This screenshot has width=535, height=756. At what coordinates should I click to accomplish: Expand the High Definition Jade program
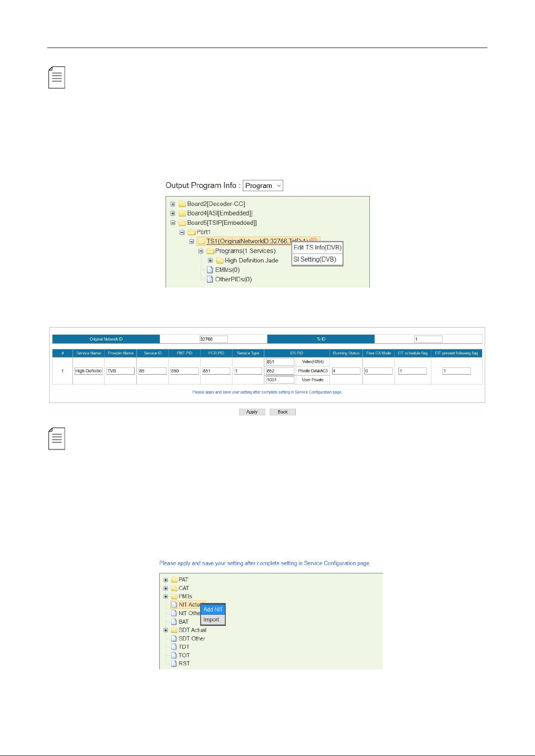point(210,261)
